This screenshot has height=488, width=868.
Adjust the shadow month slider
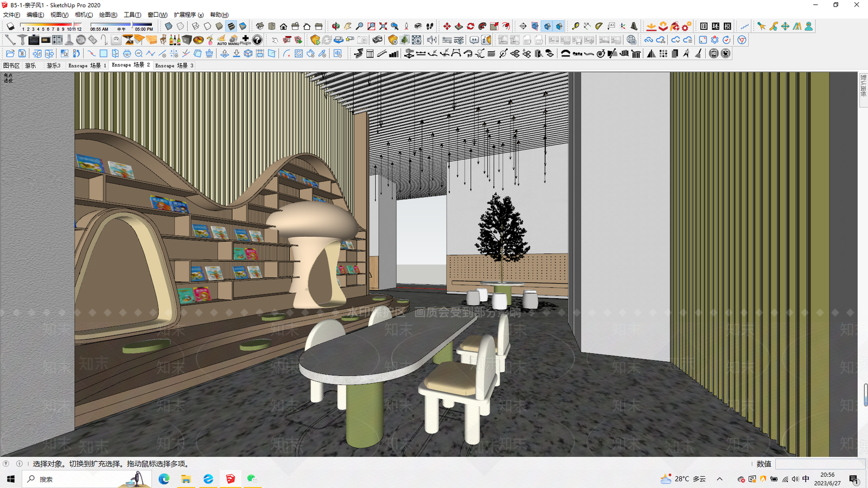pos(52,26)
